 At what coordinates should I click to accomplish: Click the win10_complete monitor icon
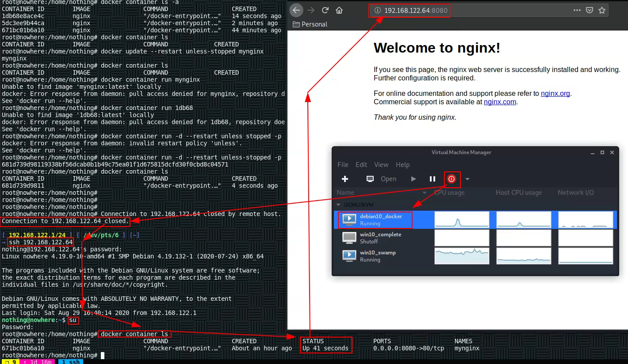point(349,238)
